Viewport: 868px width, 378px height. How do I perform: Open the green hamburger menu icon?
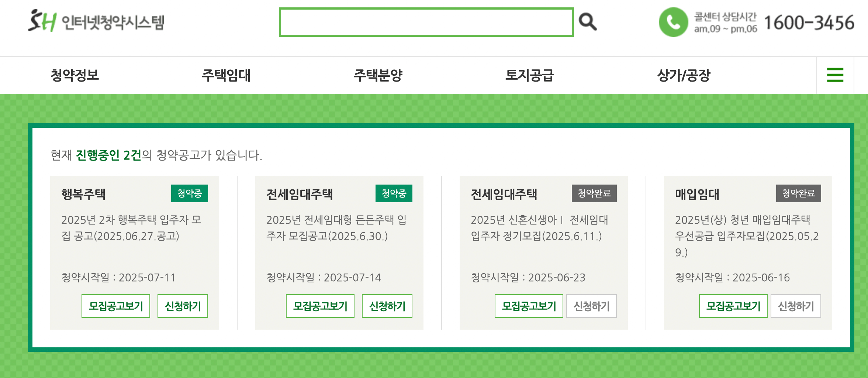click(x=835, y=75)
